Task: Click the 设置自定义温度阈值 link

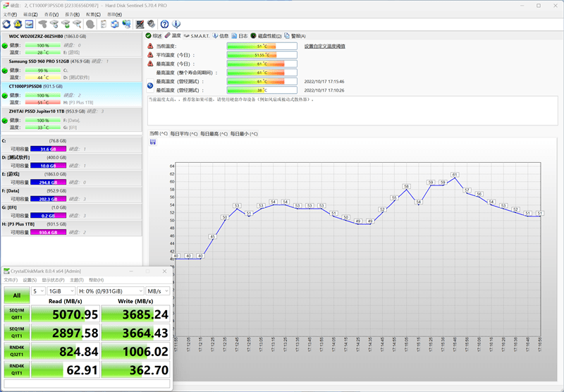Action: (325, 46)
